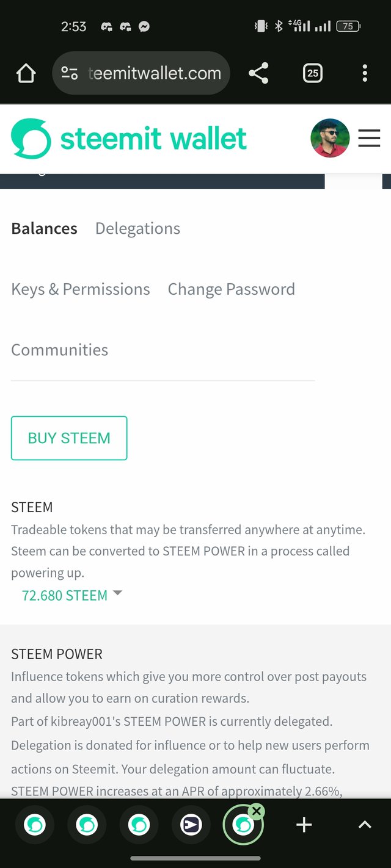Open the tab switcher showing 25 tabs
Screen dimensions: 391x868
tap(312, 74)
